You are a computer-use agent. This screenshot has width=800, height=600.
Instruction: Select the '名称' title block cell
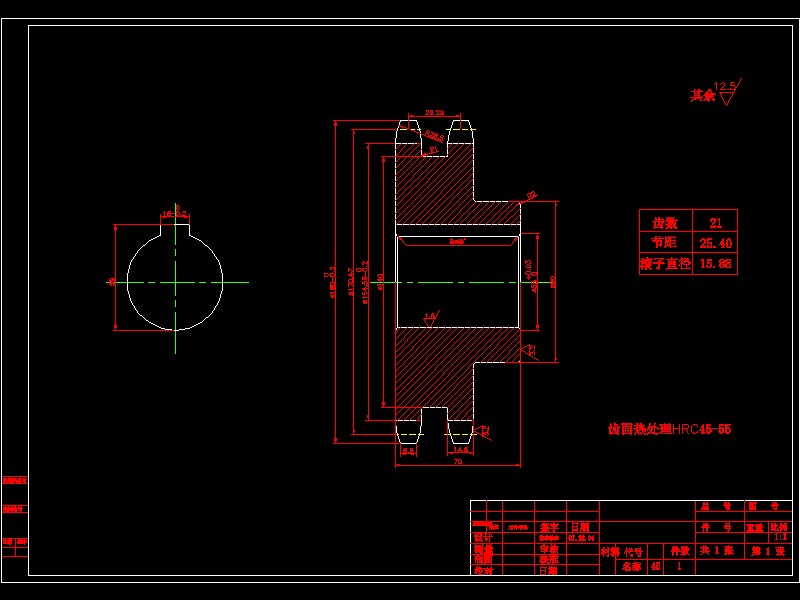coord(632,566)
